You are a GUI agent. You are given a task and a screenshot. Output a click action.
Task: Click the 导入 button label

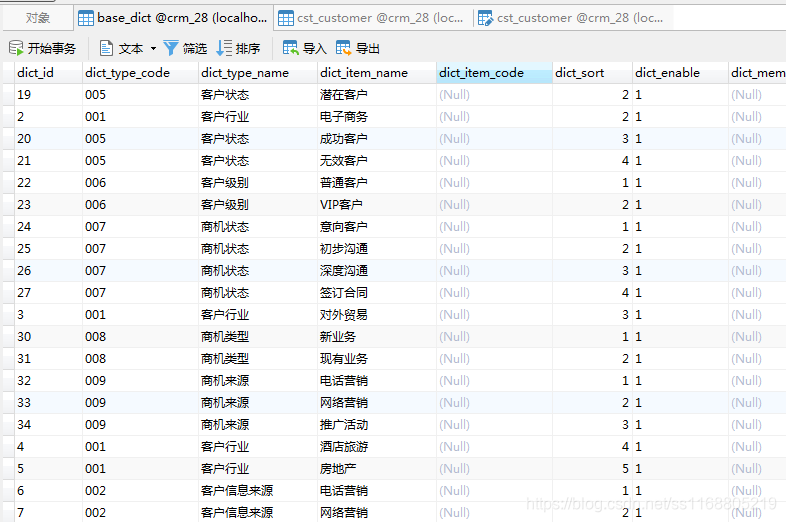[x=315, y=49]
